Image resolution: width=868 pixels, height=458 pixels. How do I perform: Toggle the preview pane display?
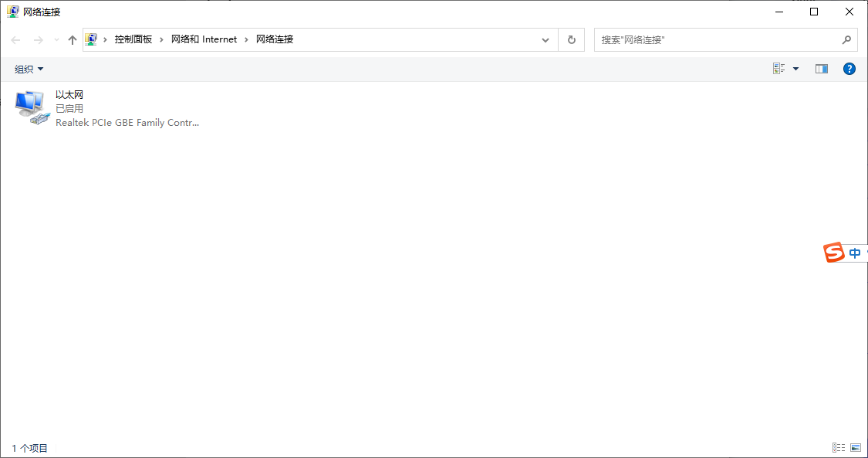pyautogui.click(x=822, y=69)
